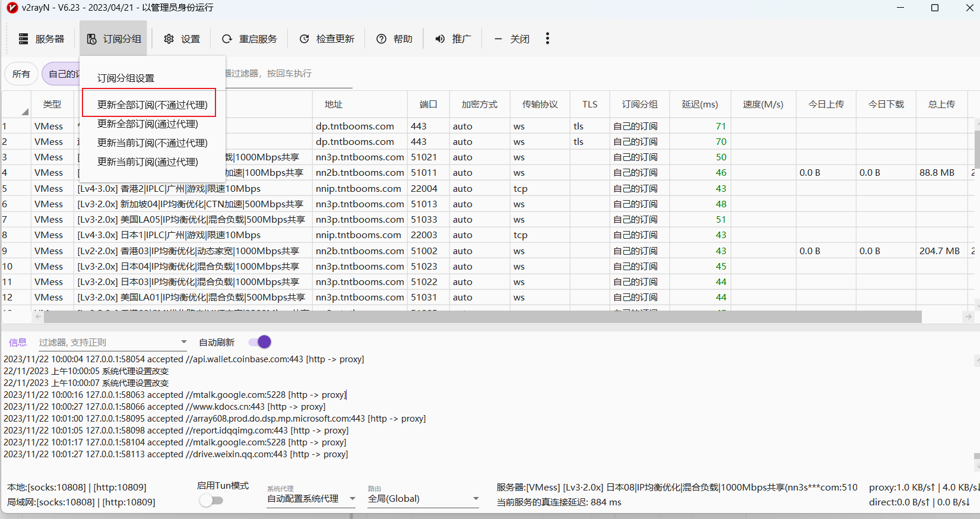Expand the log filter dropdown arrow
The height and width of the screenshot is (519, 980).
tap(183, 342)
